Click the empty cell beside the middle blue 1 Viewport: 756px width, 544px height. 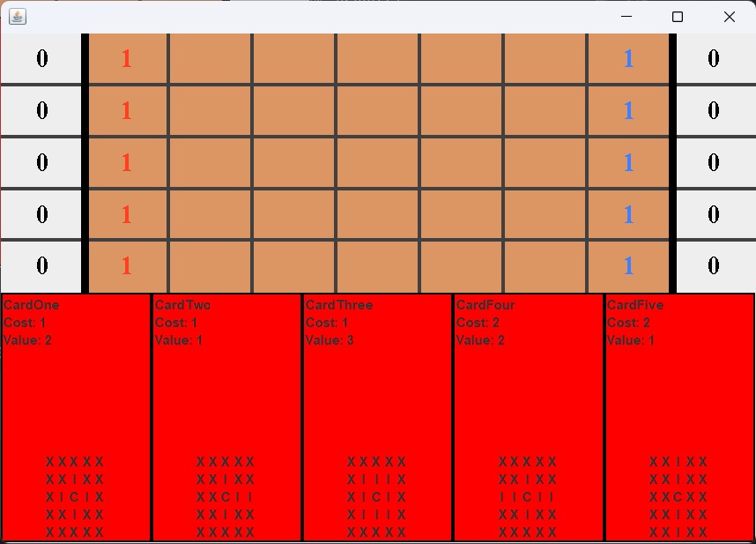point(545,162)
